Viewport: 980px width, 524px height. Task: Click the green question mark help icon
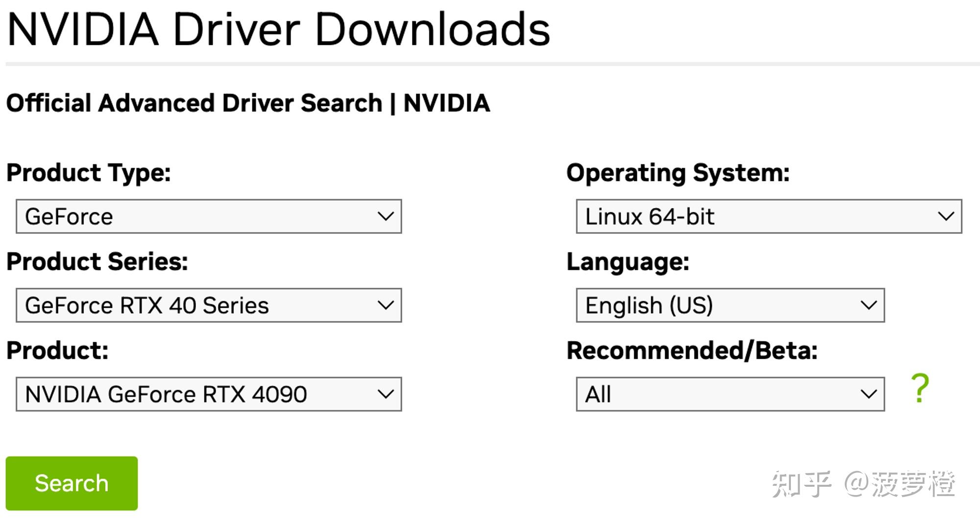tap(920, 388)
